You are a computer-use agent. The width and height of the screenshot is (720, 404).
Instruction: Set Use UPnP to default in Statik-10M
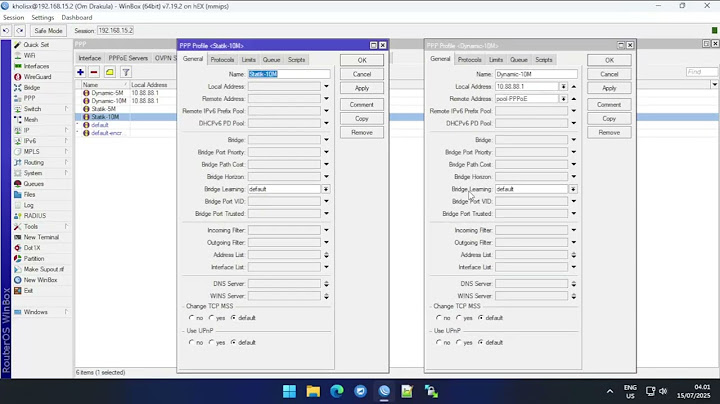click(234, 342)
